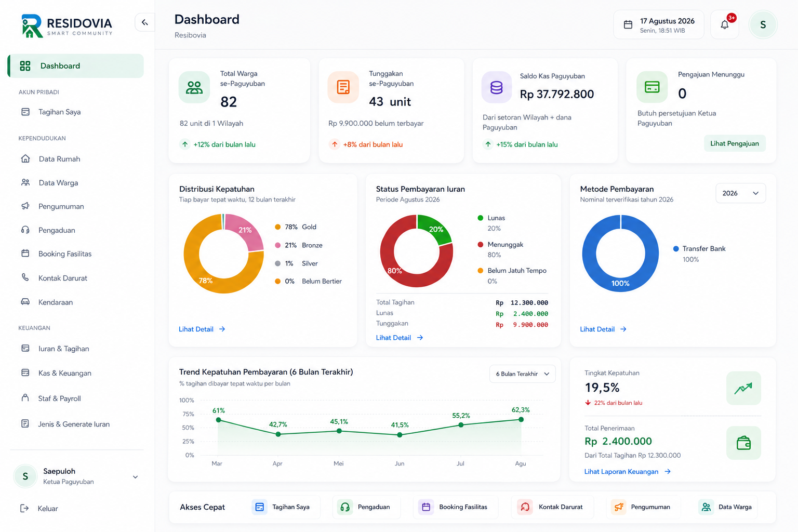
Task: Click Pengaduan quick access button
Action: (367, 507)
